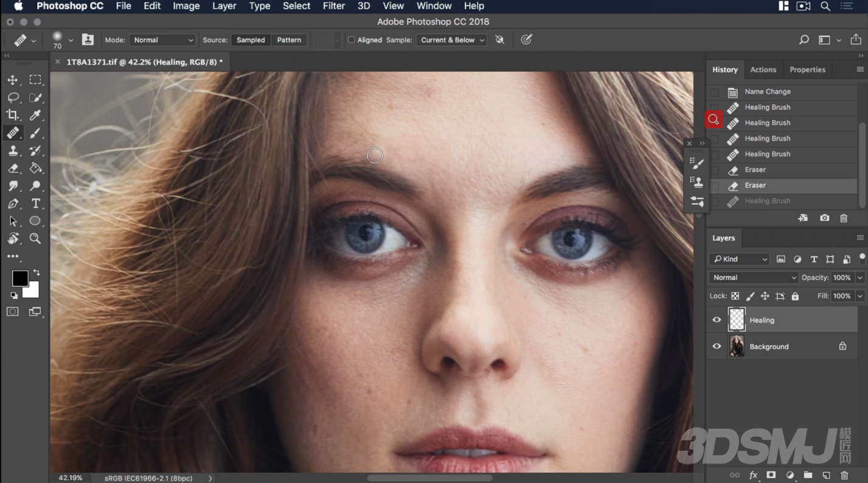The height and width of the screenshot is (483, 868).
Task: Open the Window menu
Action: click(x=434, y=6)
